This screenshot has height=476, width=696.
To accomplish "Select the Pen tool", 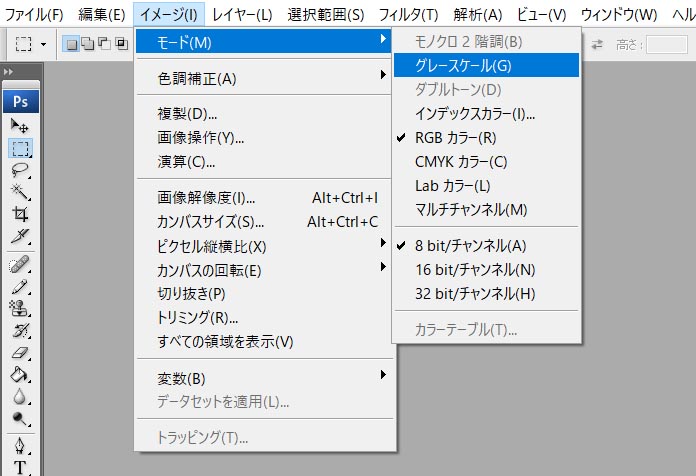I will 20,446.
